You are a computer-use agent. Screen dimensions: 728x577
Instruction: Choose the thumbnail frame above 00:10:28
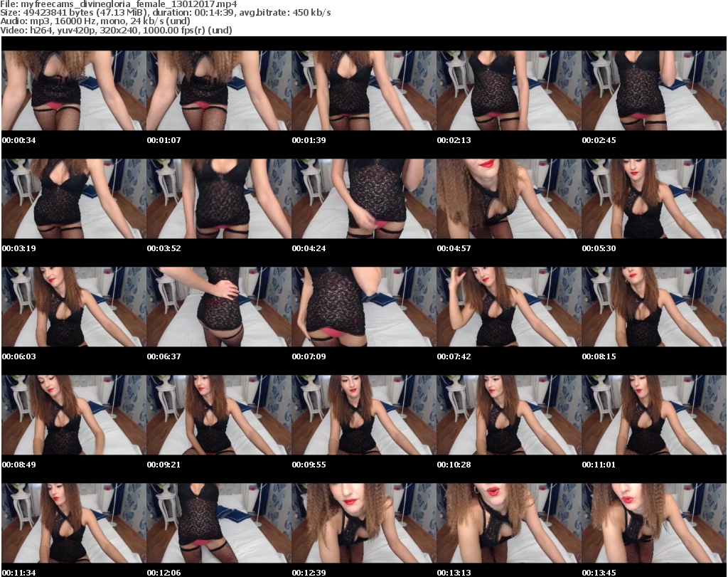[x=509, y=415]
